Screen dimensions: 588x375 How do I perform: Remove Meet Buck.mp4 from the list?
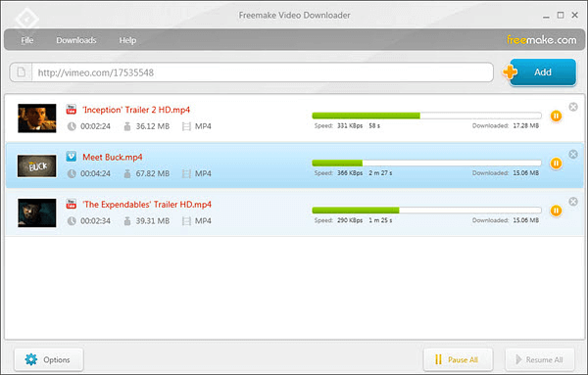coord(573,154)
